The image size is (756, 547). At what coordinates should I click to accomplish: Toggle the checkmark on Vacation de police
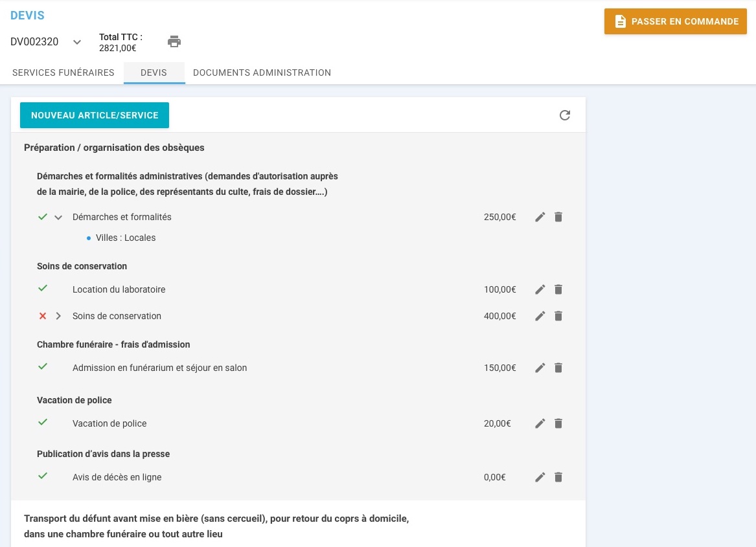click(43, 423)
